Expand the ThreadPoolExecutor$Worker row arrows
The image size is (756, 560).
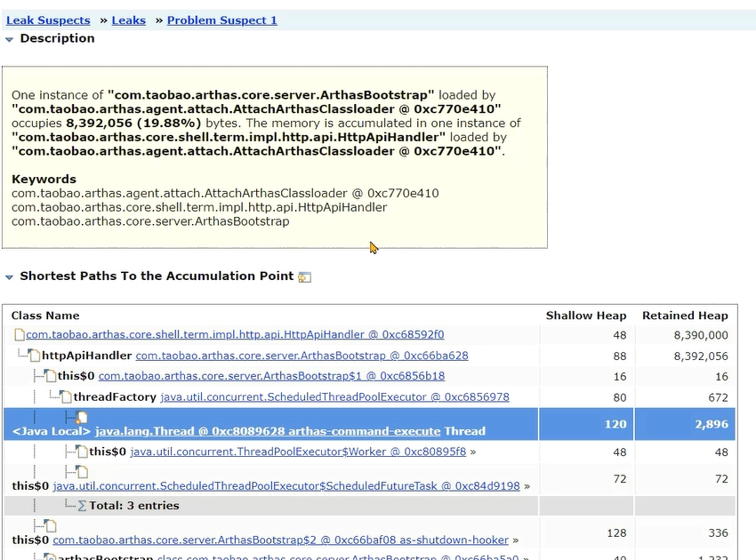click(473, 452)
